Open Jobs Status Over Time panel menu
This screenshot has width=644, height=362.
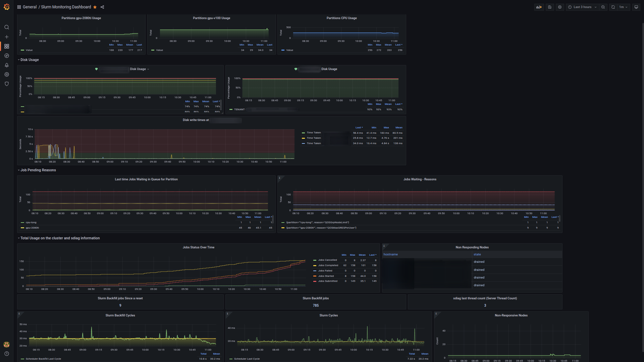point(199,247)
